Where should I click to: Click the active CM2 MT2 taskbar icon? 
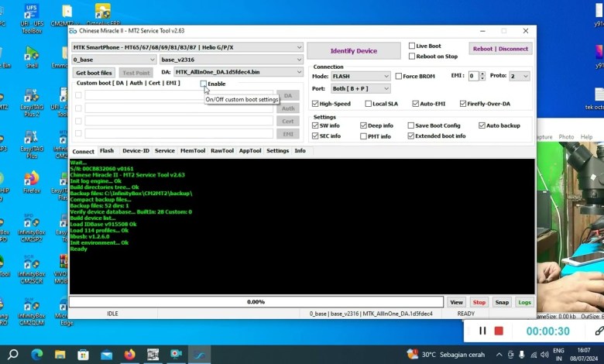pyautogui.click(x=199, y=355)
